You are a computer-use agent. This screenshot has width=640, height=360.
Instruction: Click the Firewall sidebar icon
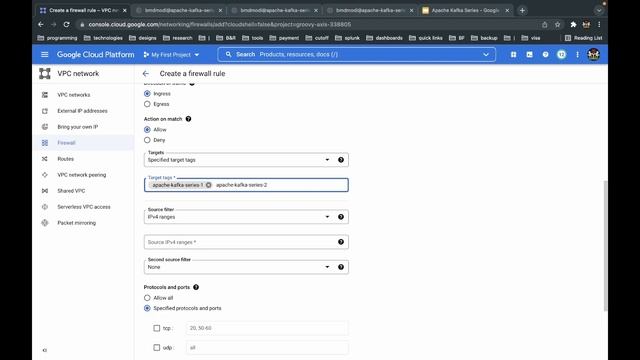[44, 142]
